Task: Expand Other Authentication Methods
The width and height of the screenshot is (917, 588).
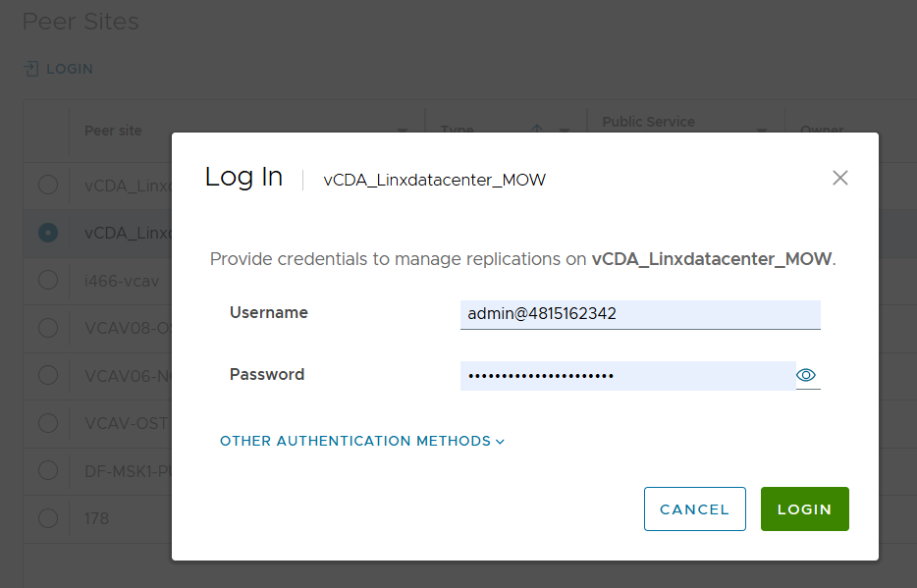Action: pyautogui.click(x=362, y=441)
